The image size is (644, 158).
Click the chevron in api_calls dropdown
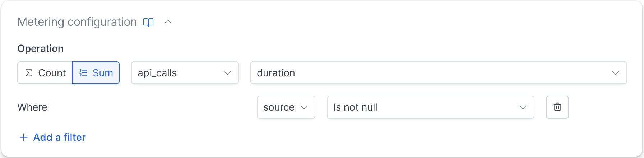[227, 73]
